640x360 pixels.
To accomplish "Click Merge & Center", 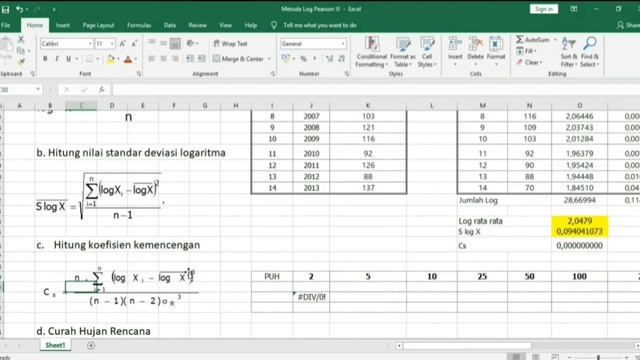I will [x=238, y=59].
